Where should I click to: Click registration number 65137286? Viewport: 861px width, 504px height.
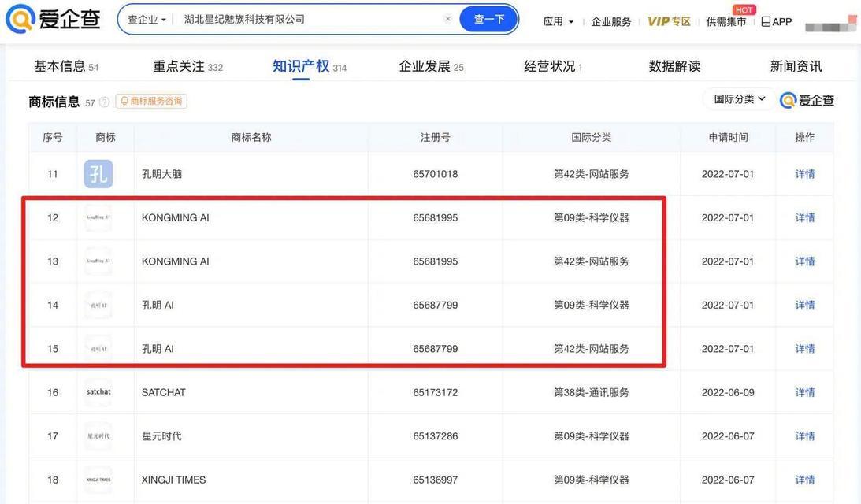(x=436, y=436)
